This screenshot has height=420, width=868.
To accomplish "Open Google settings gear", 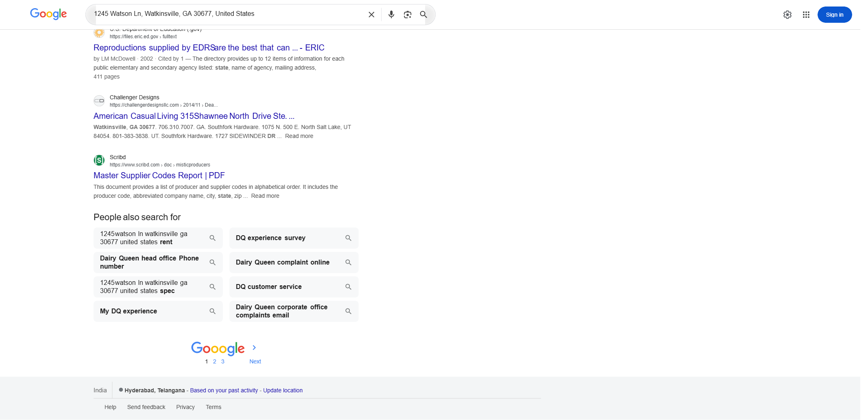I will pos(787,15).
